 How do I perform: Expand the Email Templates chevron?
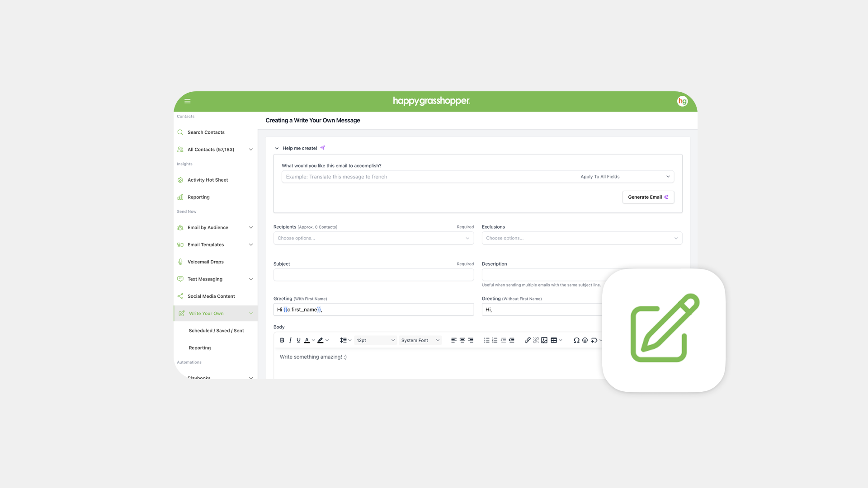click(x=251, y=244)
